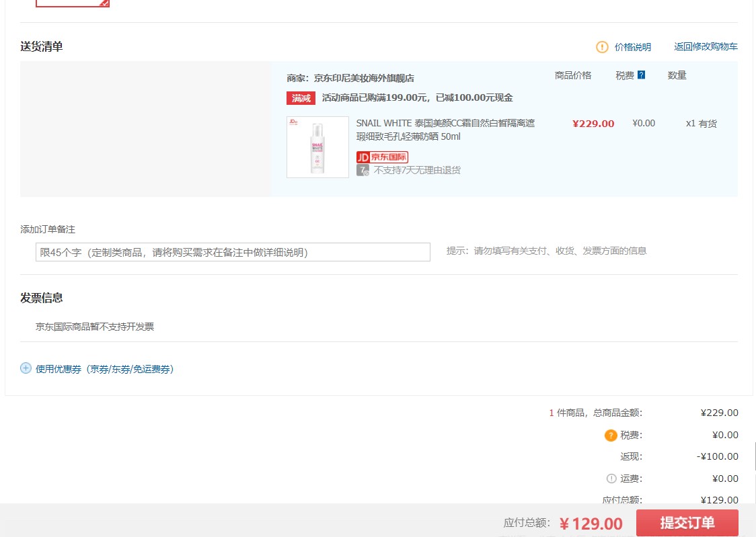756x537 pixels.
Task: Click the 添加订单备注 label
Action: pos(48,229)
